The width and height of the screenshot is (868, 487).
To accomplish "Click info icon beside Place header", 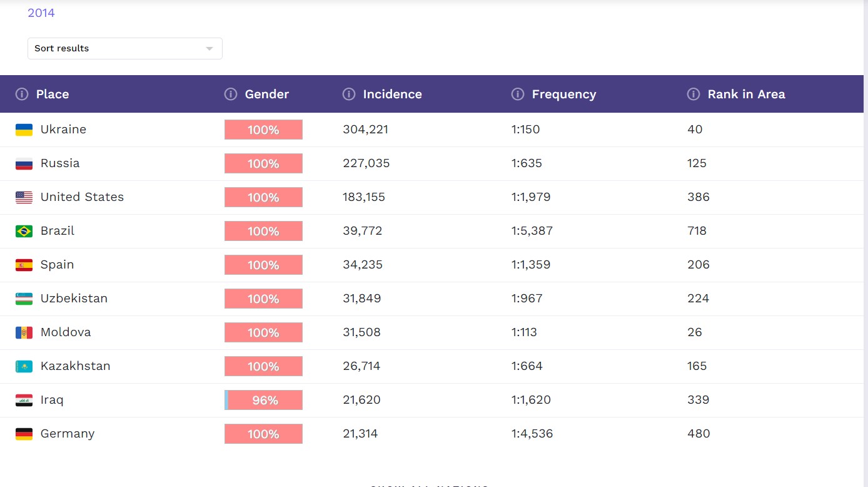I will click(22, 94).
